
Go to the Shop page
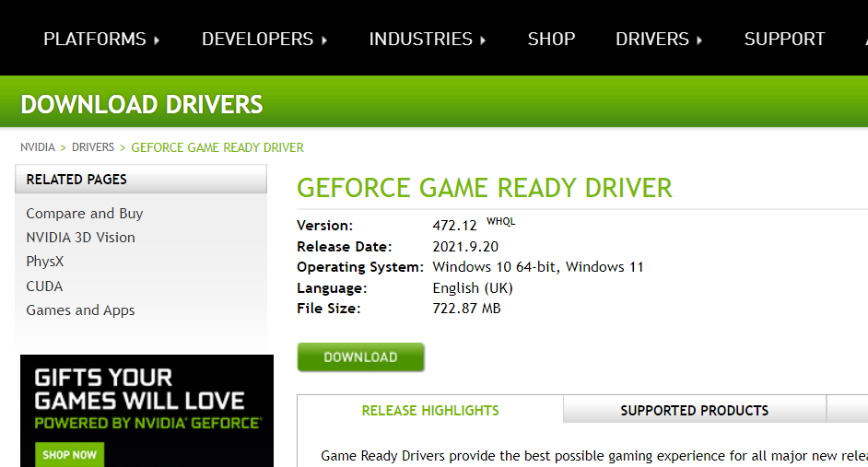[x=551, y=39]
